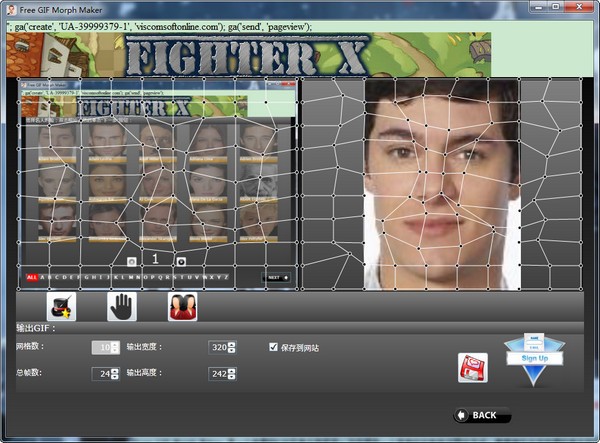Open the Fighter X banner advertisement
The width and height of the screenshot is (600, 443).
(x=249, y=55)
